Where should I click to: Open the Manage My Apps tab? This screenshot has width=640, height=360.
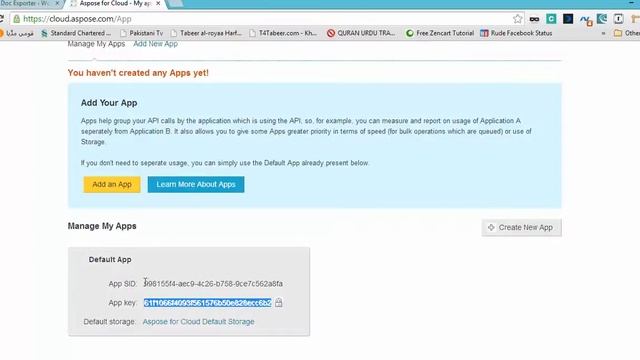[x=96, y=44]
